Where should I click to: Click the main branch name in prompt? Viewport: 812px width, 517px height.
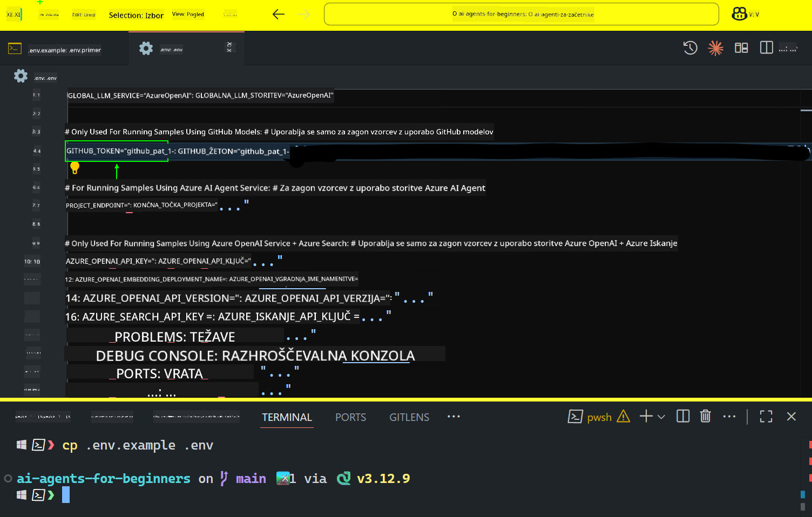coord(251,479)
